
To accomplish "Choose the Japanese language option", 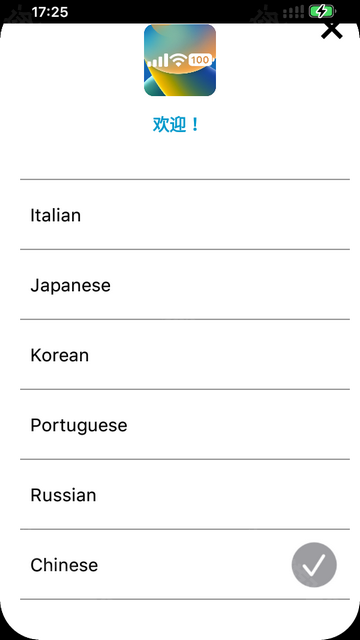I will pos(185,284).
